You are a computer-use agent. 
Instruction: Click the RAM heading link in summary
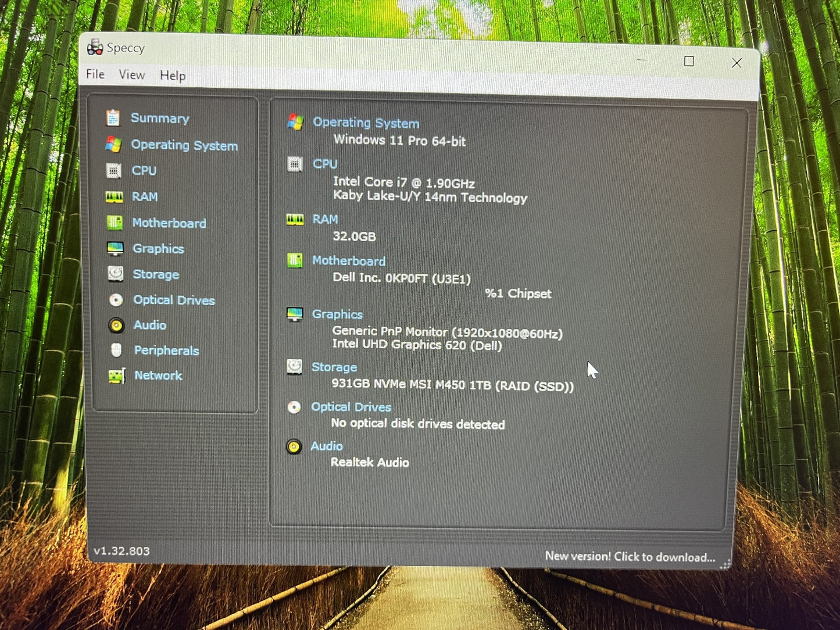tap(325, 219)
